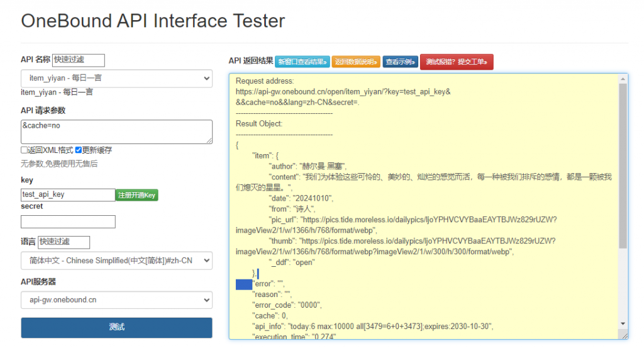The width and height of the screenshot is (644, 348).
Task: Click the green 注册开通Key button
Action: pos(136,195)
